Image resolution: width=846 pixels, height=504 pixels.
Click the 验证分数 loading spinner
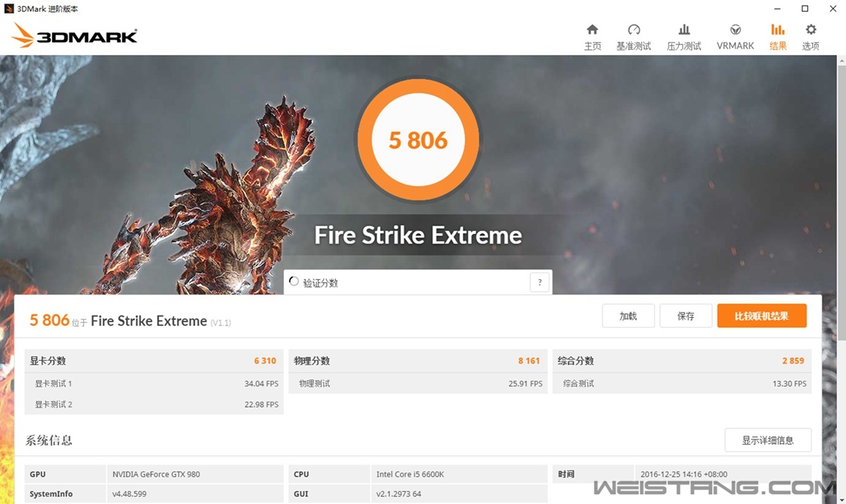294,281
